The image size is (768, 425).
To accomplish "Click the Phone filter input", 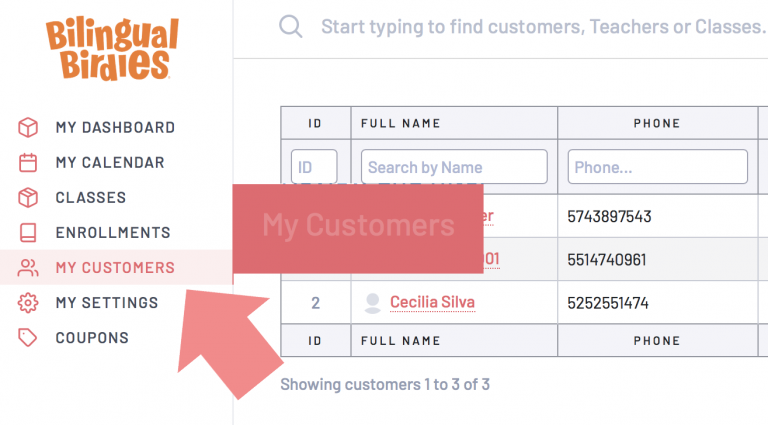I will [658, 167].
